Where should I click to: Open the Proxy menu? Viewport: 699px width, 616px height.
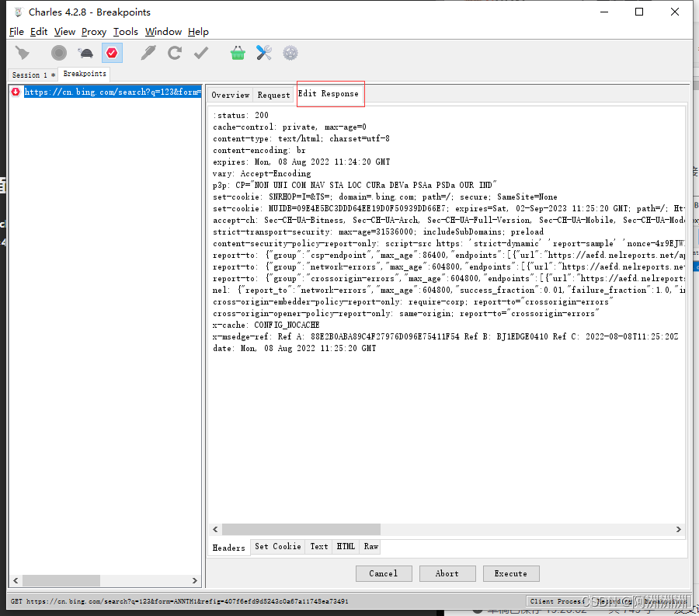pos(94,32)
